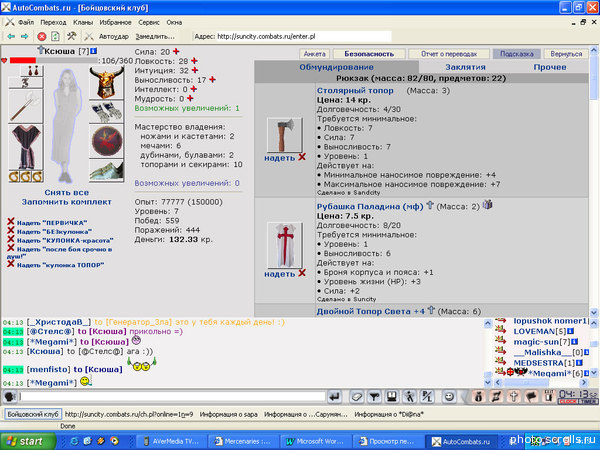This screenshot has width=600, height=450.
Task: Click the Замедлить... toolbar item
Action: pos(155,37)
